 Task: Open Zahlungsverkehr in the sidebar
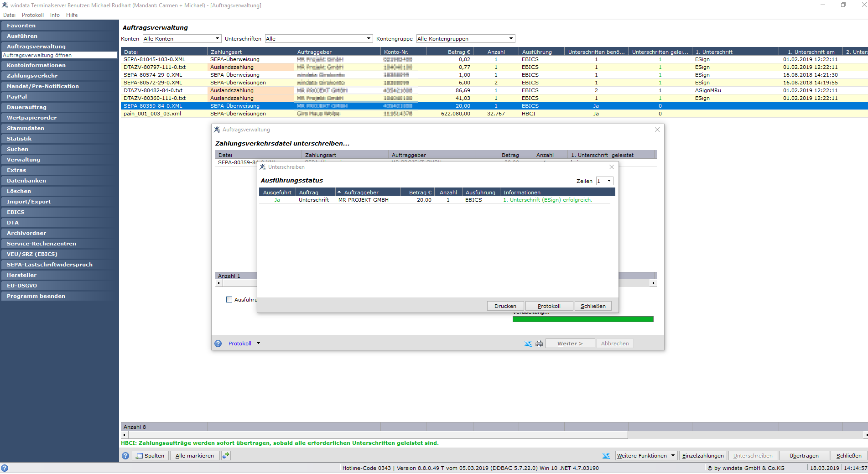click(59, 76)
